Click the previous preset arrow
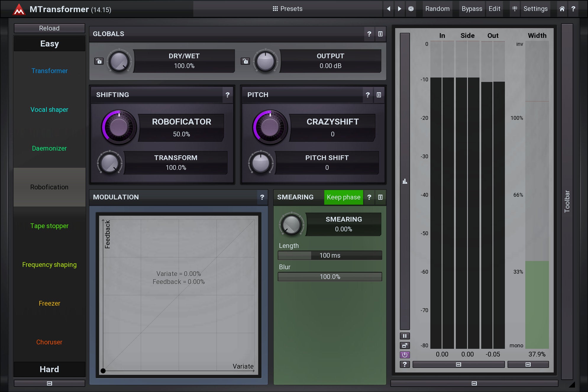 [389, 9]
